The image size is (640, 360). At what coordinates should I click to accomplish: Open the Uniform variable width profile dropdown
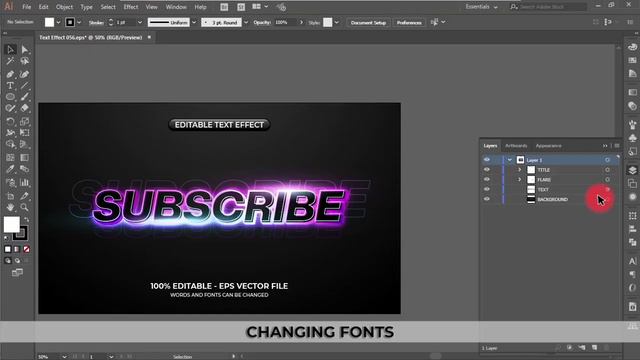pyautogui.click(x=194, y=22)
